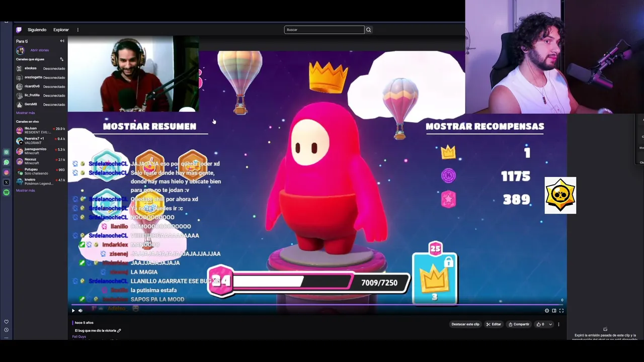This screenshot has width=644, height=362.
Task: Expand live channels with bottom Mostrar más
Action: [25, 191]
